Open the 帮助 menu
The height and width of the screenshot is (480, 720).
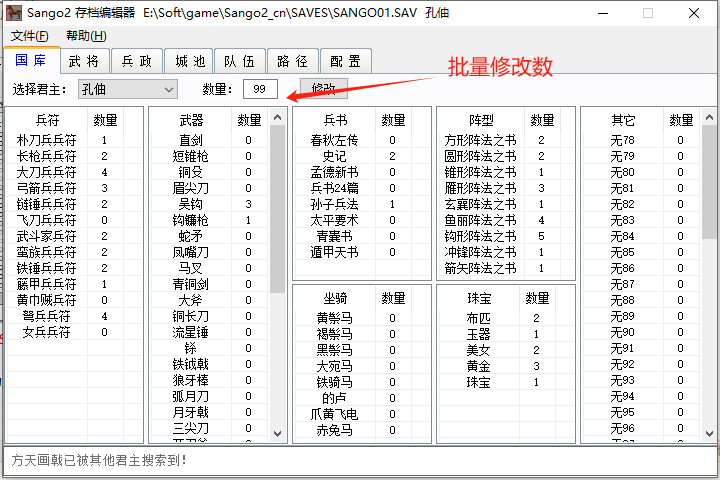point(85,36)
